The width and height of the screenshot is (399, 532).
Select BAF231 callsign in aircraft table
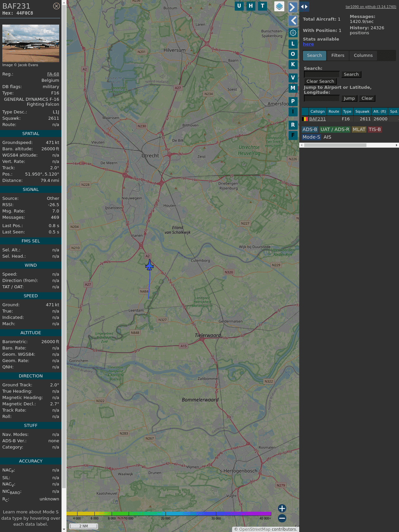[318, 119]
